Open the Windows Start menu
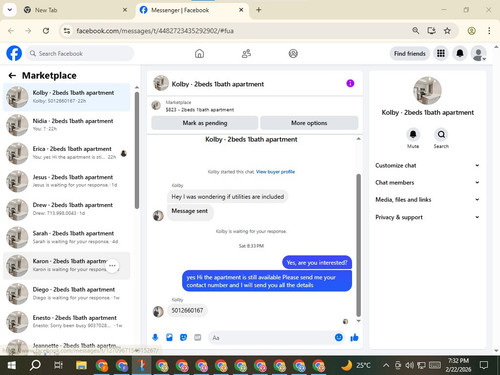This screenshot has width=500, height=375. tap(12, 365)
